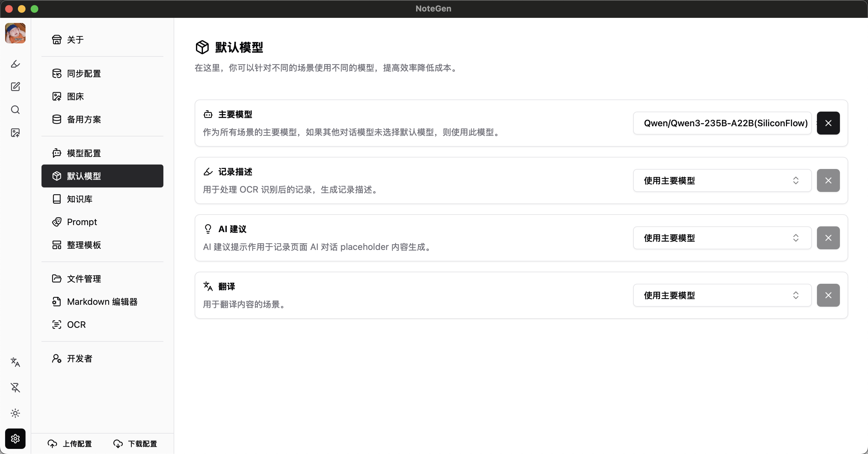This screenshot has height=454, width=868.
Task: Click the 上传配置 cloud upload icon
Action: pos(52,443)
